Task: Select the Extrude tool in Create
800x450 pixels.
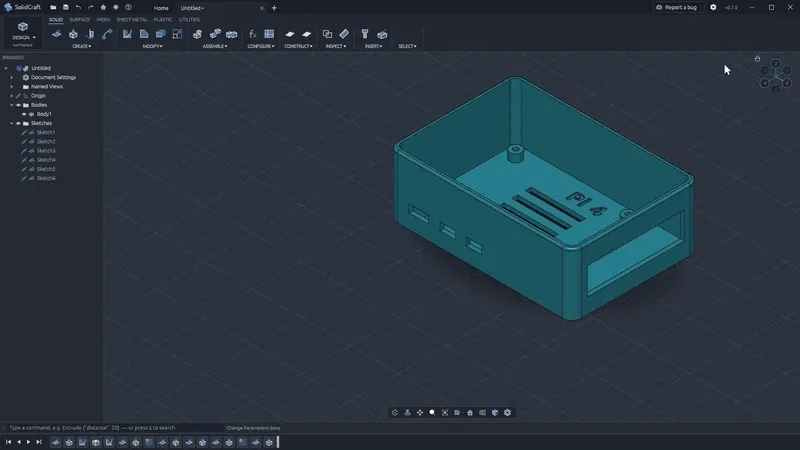Action: pyautogui.click(x=73, y=34)
